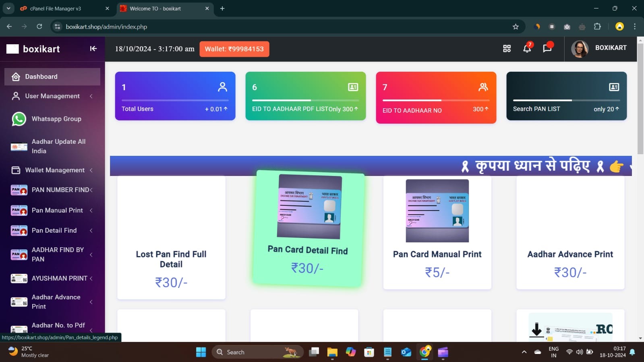The height and width of the screenshot is (362, 644).
Task: Click the PAN NUMBER FIND card icon
Action: pos(19,190)
